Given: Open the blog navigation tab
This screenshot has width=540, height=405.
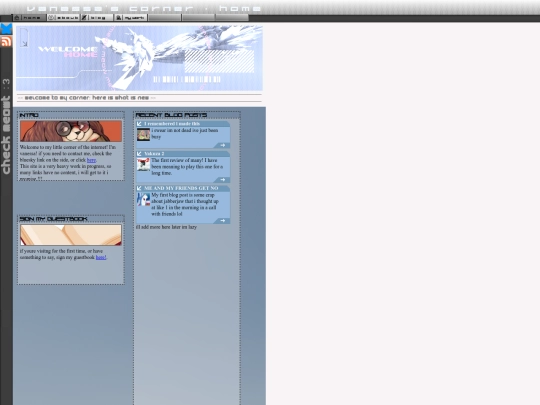Looking at the screenshot, I should click(97, 18).
